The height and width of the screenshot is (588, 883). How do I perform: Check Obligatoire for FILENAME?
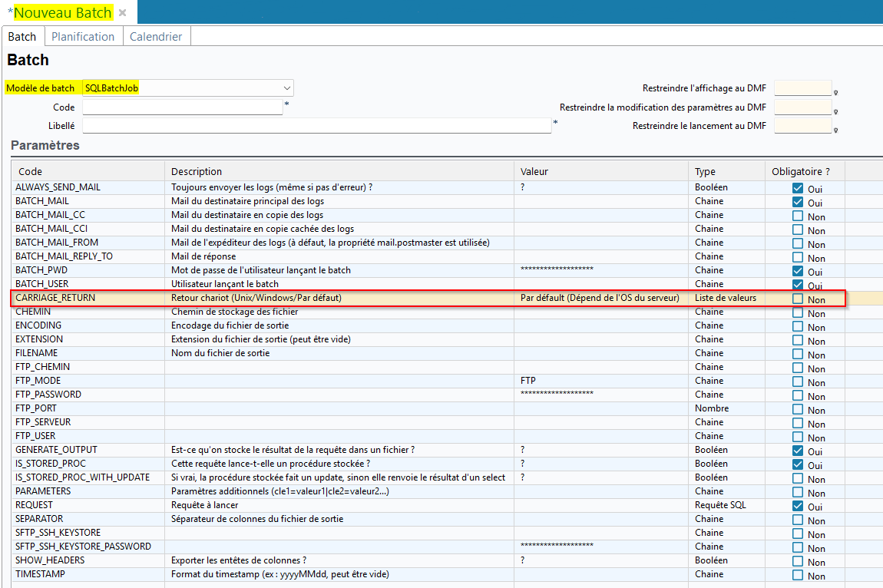(798, 354)
